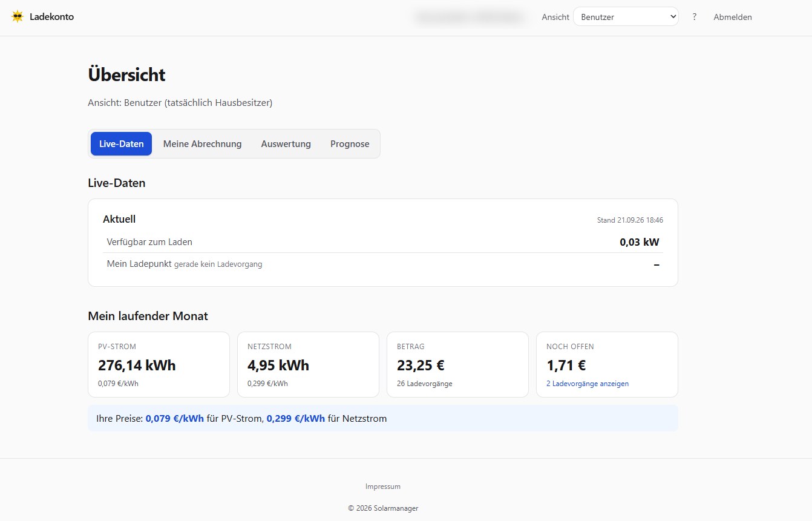Image resolution: width=812 pixels, height=521 pixels.
Task: Click the 'Ansicht: Benutzer (tatsächlich Hausbesitzer)' subtitle
Action: pyautogui.click(x=180, y=103)
